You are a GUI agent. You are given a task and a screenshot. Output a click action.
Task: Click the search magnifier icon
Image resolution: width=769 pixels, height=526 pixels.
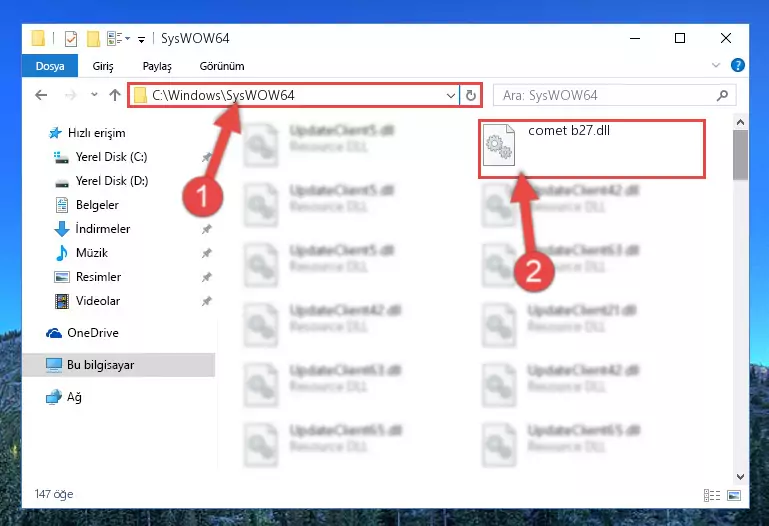(x=722, y=95)
